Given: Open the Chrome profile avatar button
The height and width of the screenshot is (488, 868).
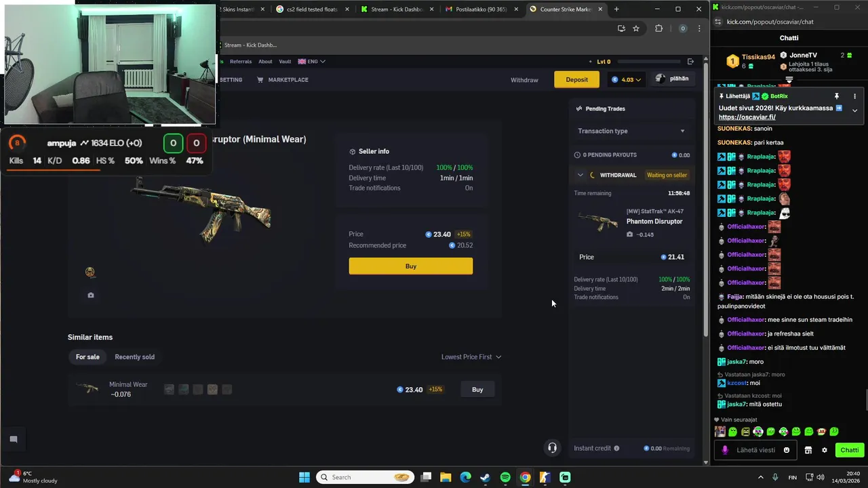Looking at the screenshot, I should (x=683, y=28).
